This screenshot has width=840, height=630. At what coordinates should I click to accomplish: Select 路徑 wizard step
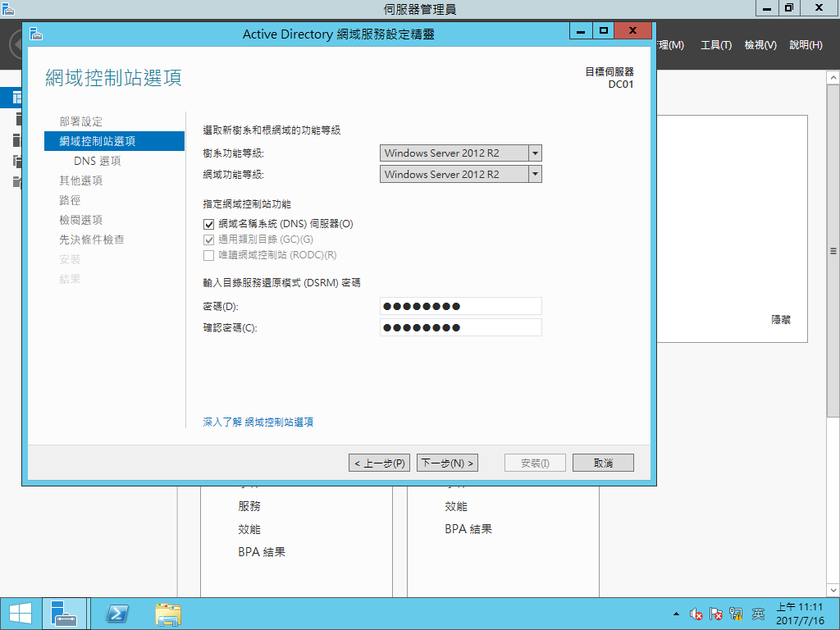click(x=71, y=200)
